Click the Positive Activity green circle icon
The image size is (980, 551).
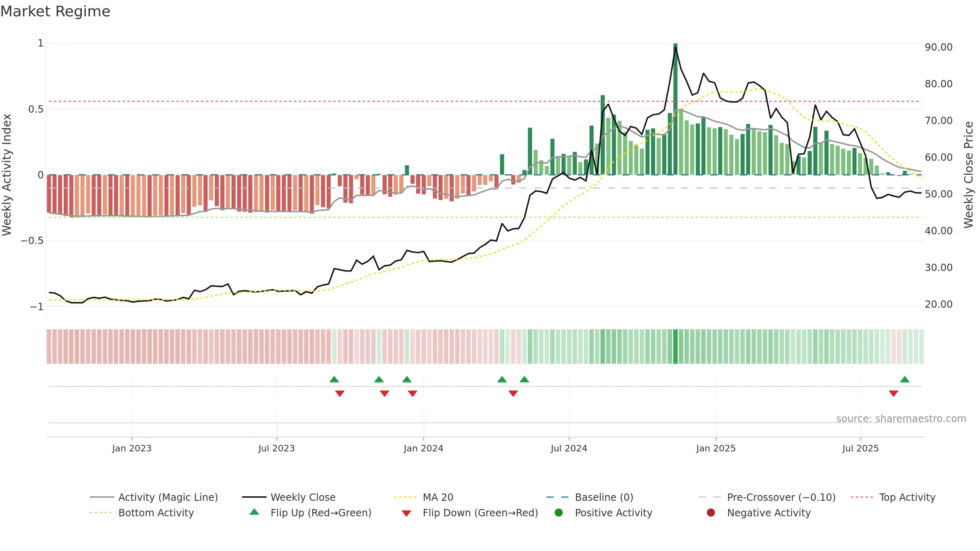click(559, 513)
